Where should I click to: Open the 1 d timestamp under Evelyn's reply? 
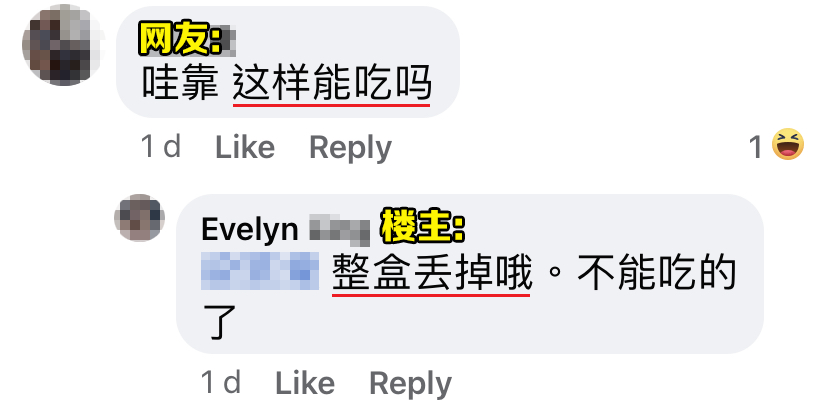tap(221, 382)
